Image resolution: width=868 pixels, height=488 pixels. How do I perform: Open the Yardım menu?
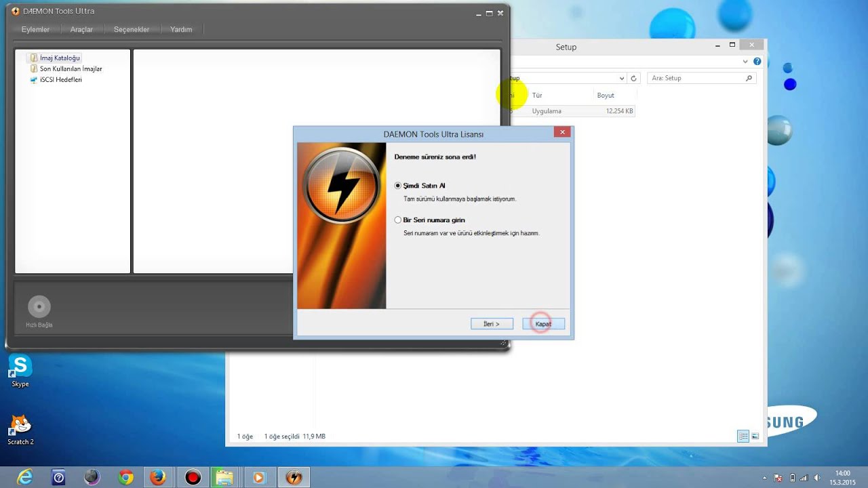tap(181, 30)
